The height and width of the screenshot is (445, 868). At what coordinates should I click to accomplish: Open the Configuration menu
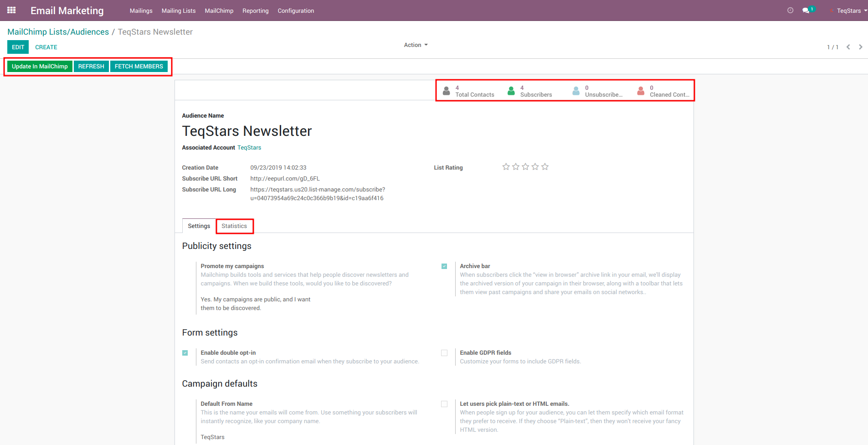(296, 10)
